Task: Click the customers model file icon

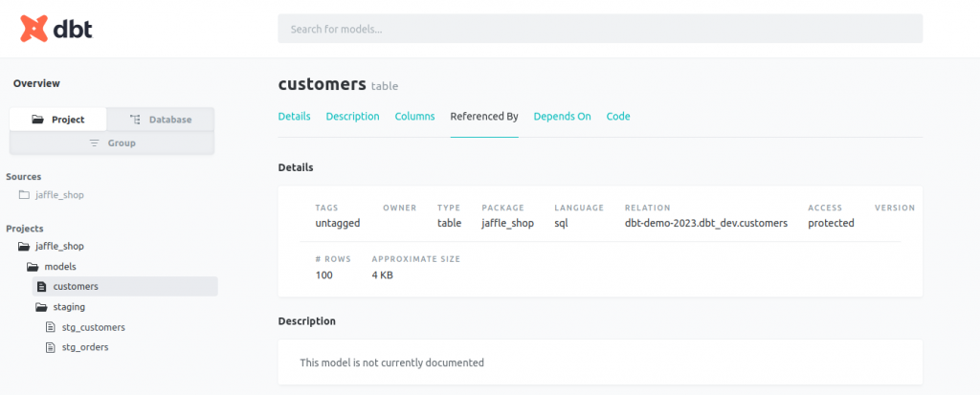Action: tap(41, 286)
